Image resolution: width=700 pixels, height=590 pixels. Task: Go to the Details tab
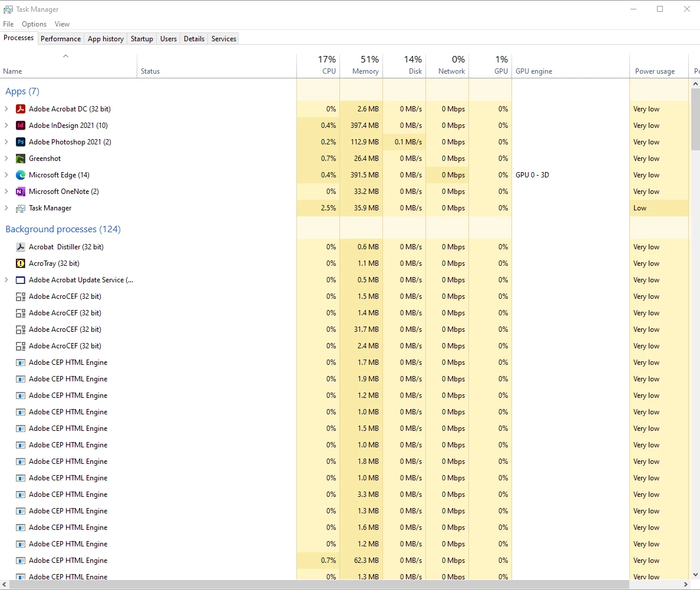tap(194, 39)
